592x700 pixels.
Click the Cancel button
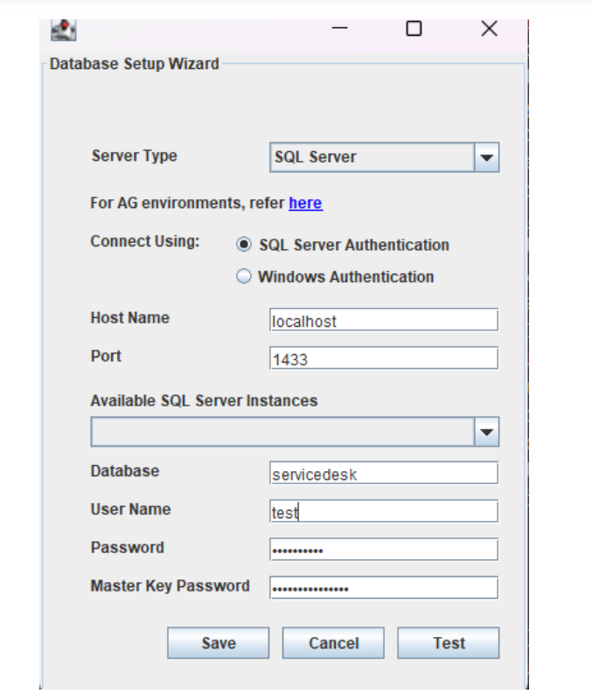(x=333, y=643)
